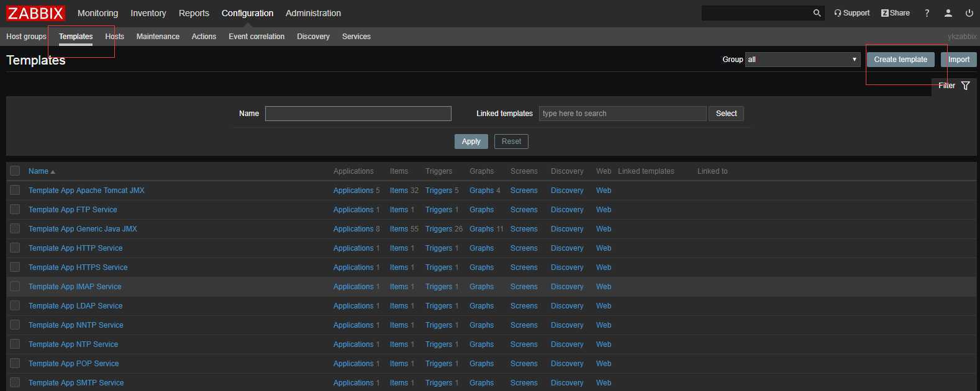Check the Template App IMAP Service row
Image resolution: width=980 pixels, height=391 pixels.
coord(15,286)
